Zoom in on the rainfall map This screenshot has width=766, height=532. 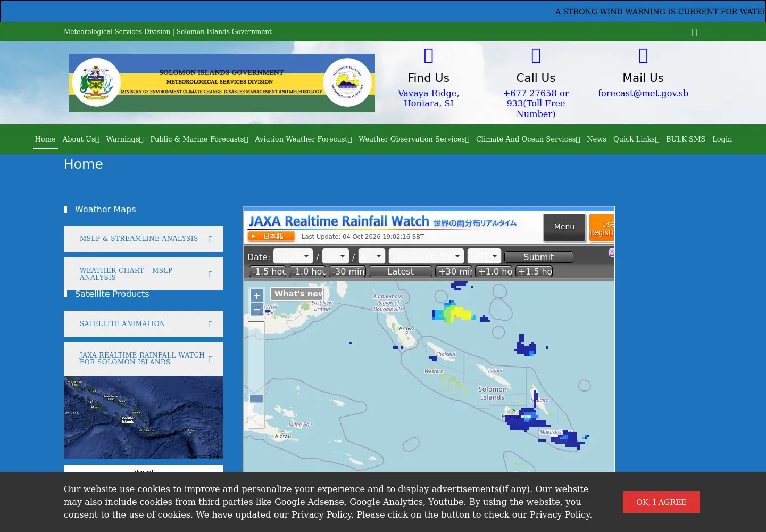(256, 296)
